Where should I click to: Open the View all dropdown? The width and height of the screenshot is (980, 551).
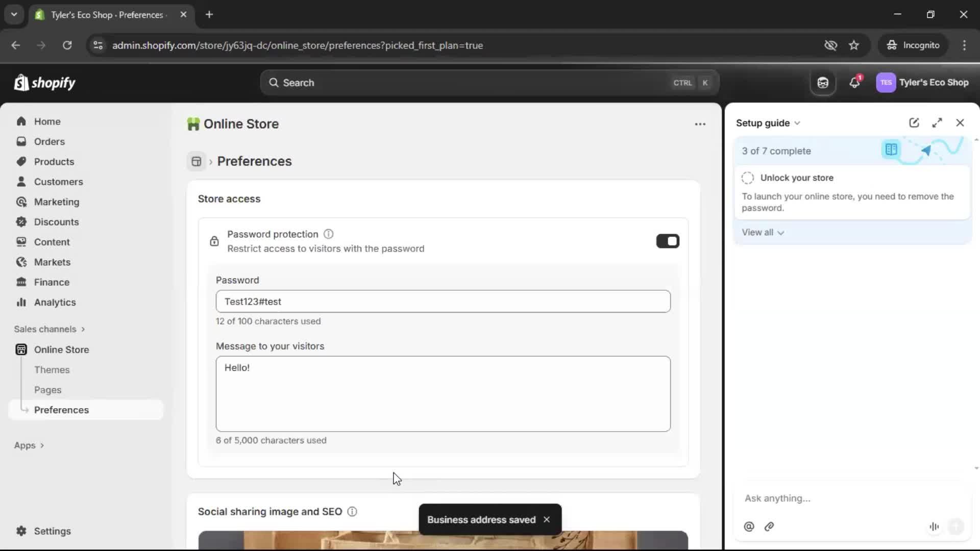tap(763, 232)
